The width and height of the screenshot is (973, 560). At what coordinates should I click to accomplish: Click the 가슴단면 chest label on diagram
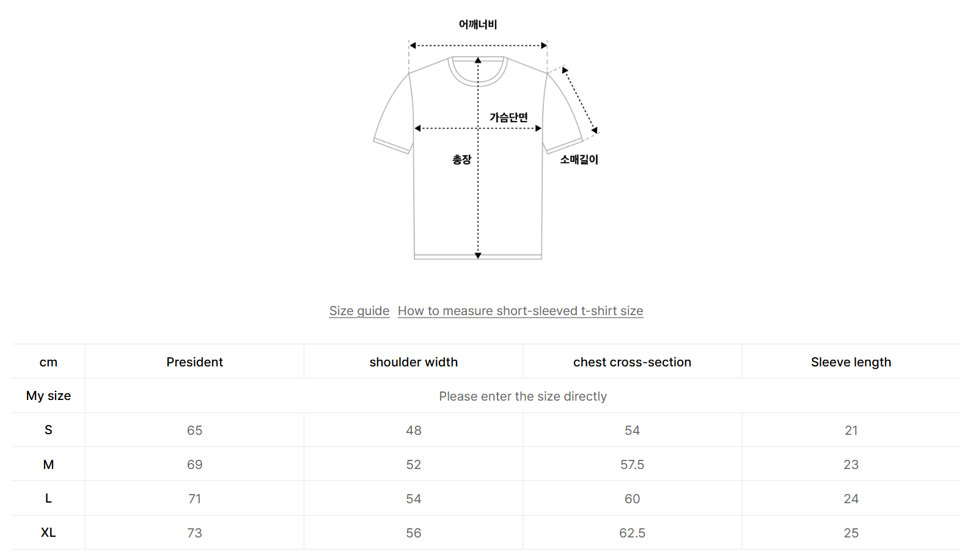coord(509,117)
